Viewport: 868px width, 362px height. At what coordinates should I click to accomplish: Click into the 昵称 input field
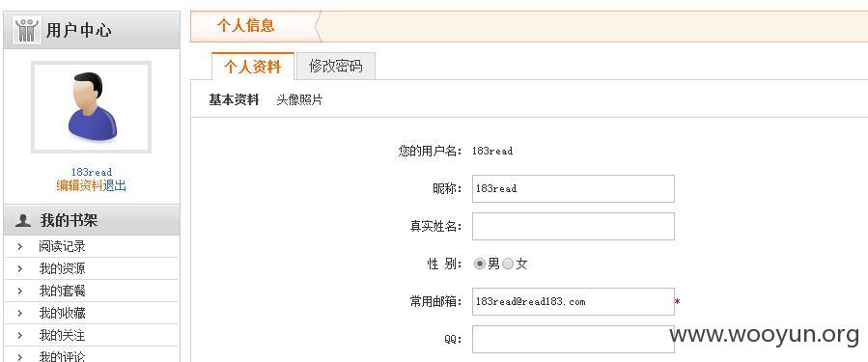point(573,189)
